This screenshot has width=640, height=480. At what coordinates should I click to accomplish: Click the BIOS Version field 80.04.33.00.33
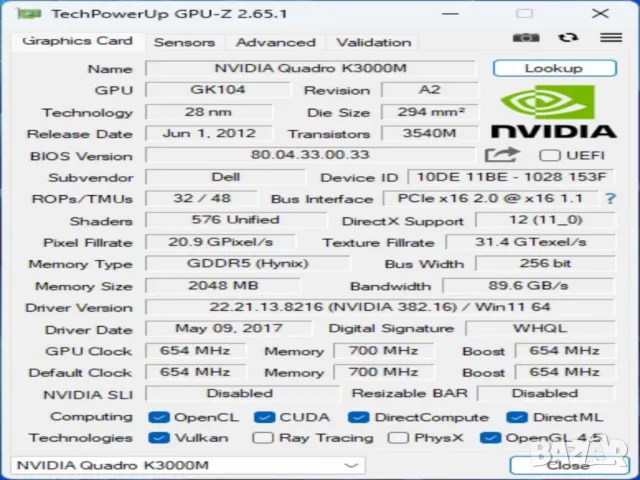click(311, 155)
